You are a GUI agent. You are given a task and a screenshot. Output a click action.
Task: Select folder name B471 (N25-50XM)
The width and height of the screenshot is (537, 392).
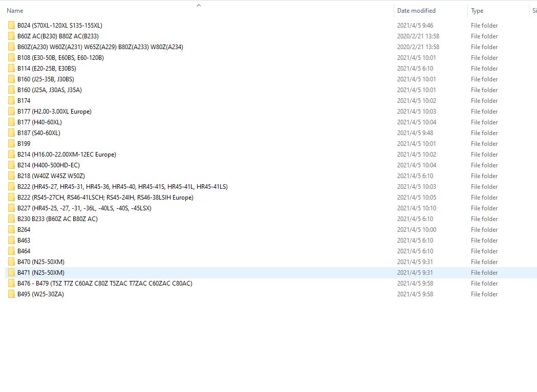coord(41,273)
